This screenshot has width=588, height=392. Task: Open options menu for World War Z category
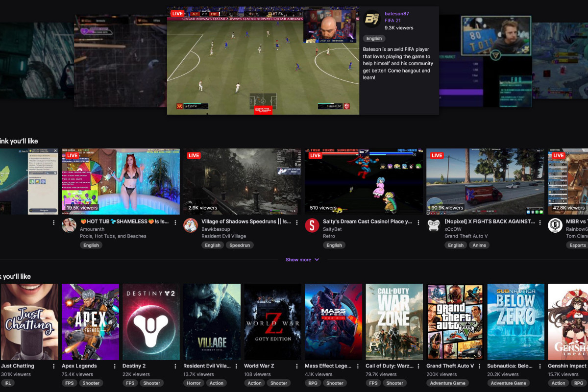tap(297, 366)
